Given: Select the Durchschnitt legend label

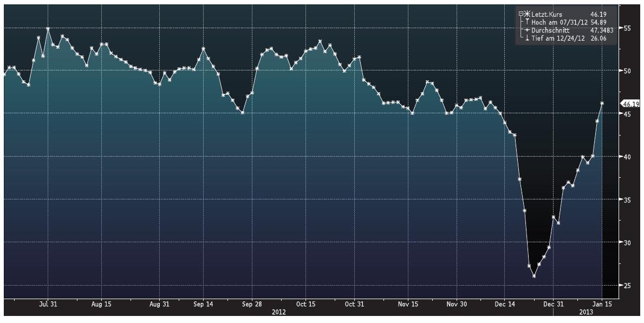Looking at the screenshot, I should 550,30.
